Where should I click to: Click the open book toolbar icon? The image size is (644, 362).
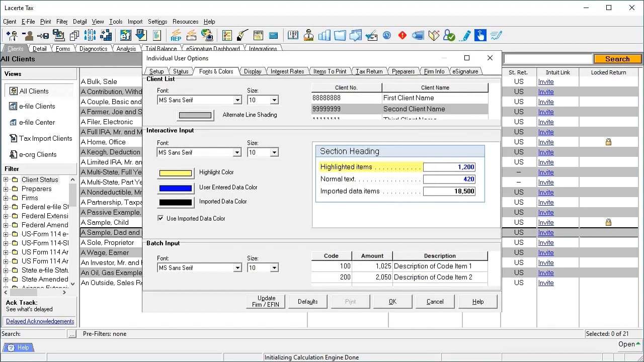pos(434,35)
